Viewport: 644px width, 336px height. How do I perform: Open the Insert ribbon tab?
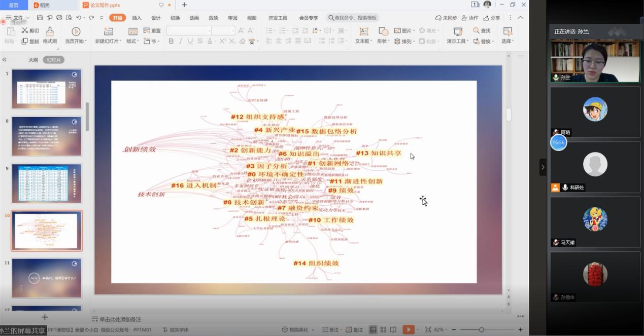(137, 18)
